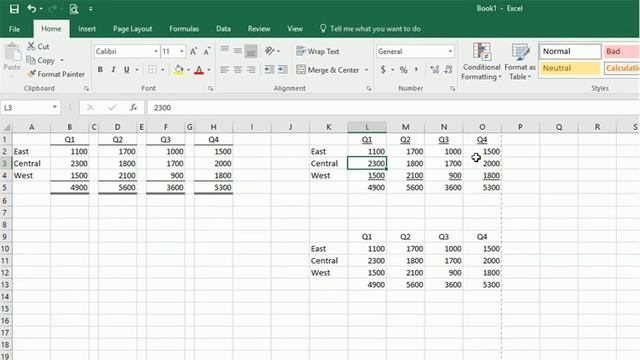Click the Insert Function fx icon
The image size is (640, 360).
pos(133,108)
